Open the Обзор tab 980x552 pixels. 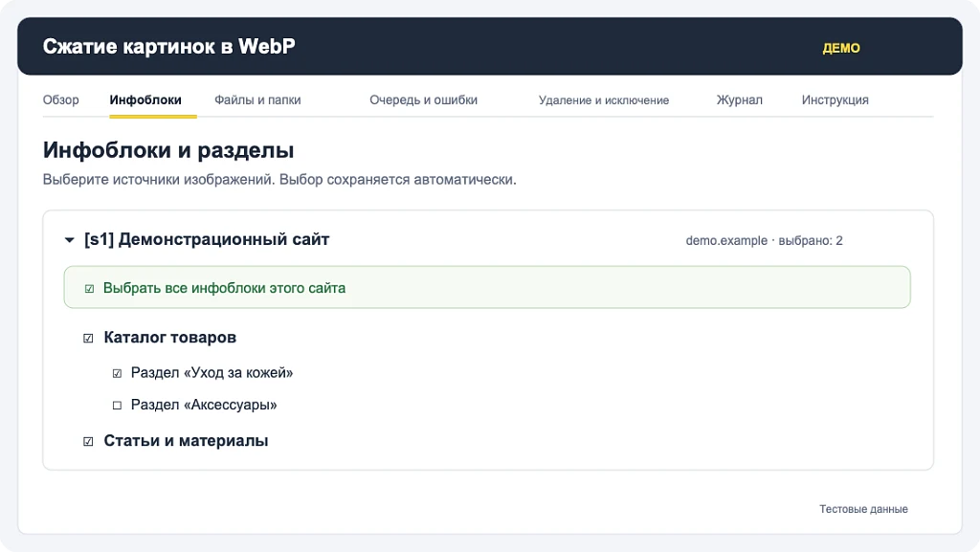[60, 99]
